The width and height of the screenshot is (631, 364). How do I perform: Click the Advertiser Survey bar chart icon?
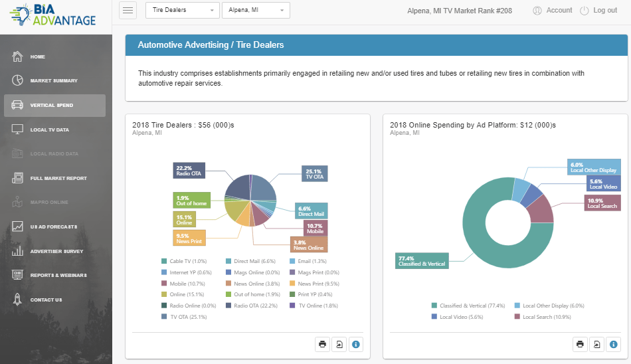17,251
